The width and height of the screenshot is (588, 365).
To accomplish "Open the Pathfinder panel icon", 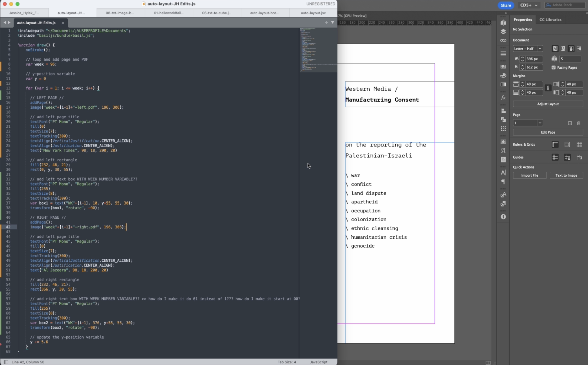I will 503,120.
